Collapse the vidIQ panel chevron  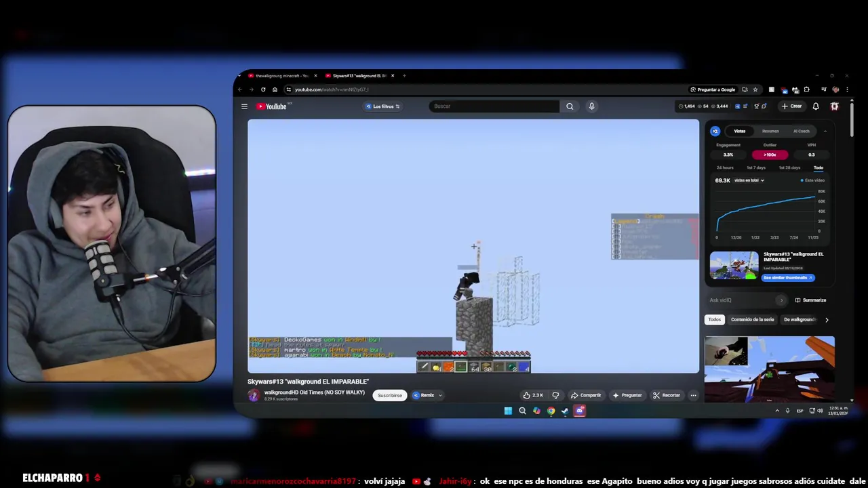[x=825, y=131]
